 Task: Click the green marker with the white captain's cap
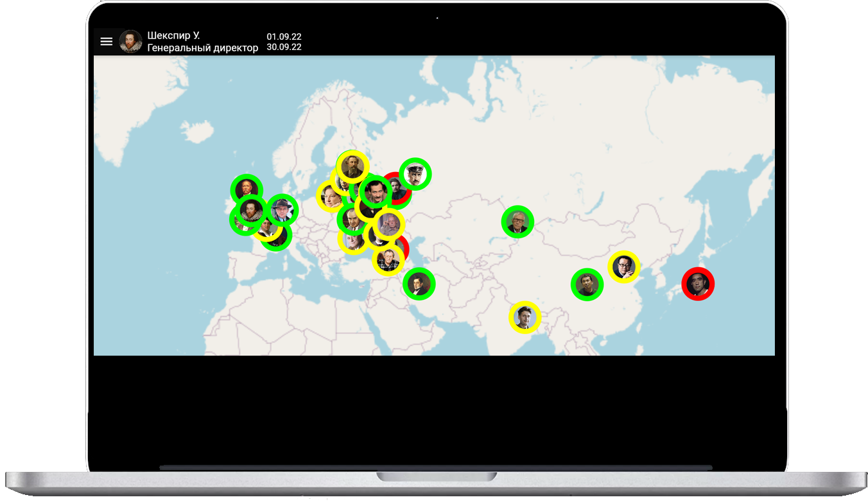coord(415,174)
